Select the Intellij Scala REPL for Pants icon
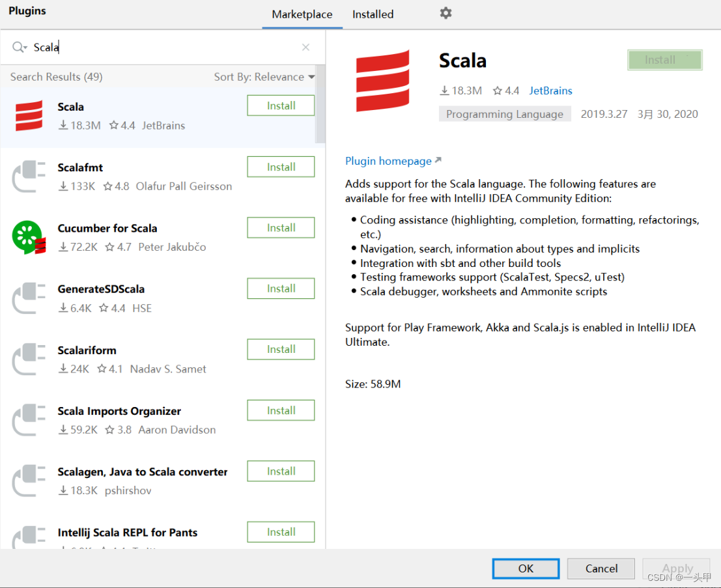 coord(29,537)
